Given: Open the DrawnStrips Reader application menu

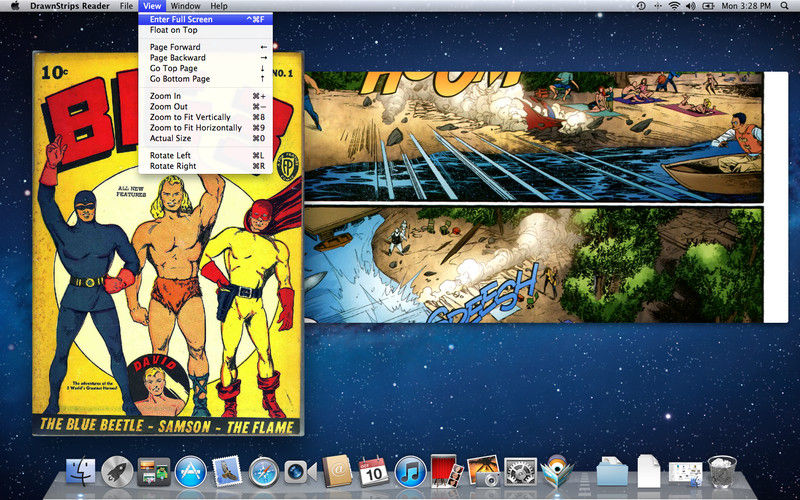Looking at the screenshot, I should [x=70, y=6].
